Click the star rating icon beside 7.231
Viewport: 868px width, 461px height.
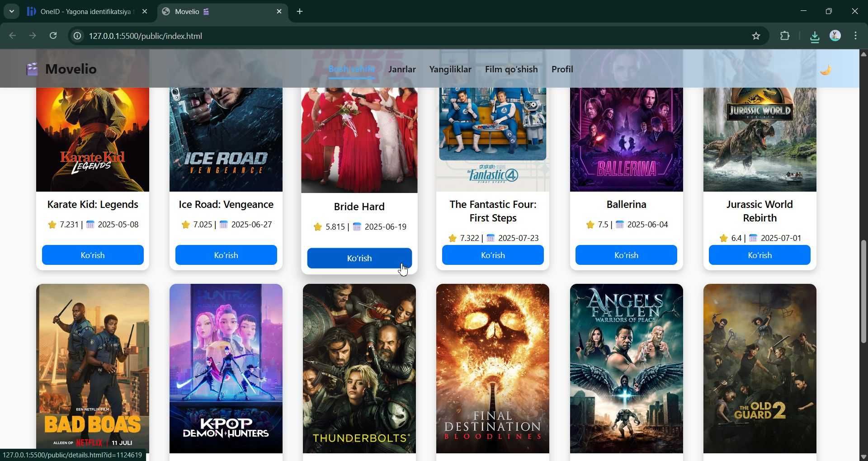point(52,225)
